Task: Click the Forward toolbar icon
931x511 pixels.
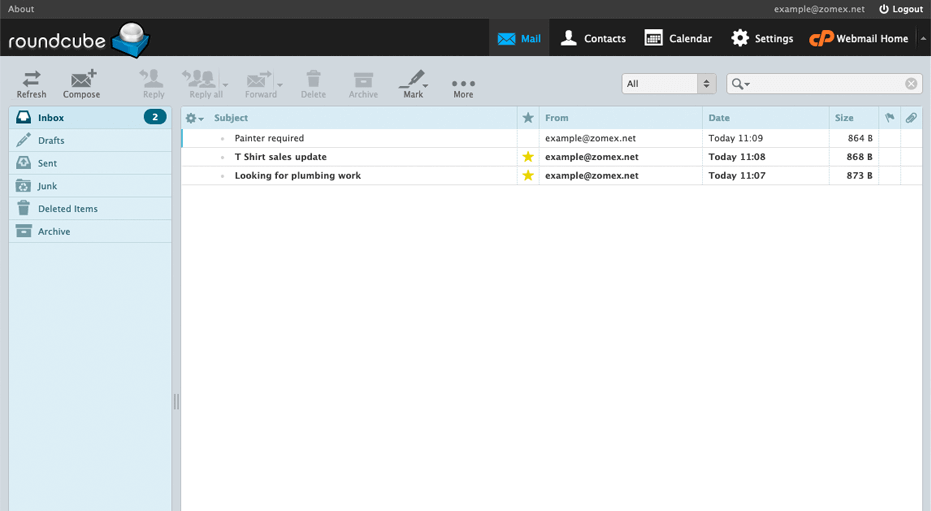Action: click(260, 84)
